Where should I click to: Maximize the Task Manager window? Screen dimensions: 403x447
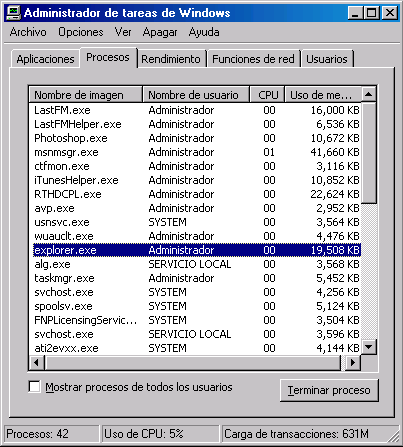pos(371,13)
